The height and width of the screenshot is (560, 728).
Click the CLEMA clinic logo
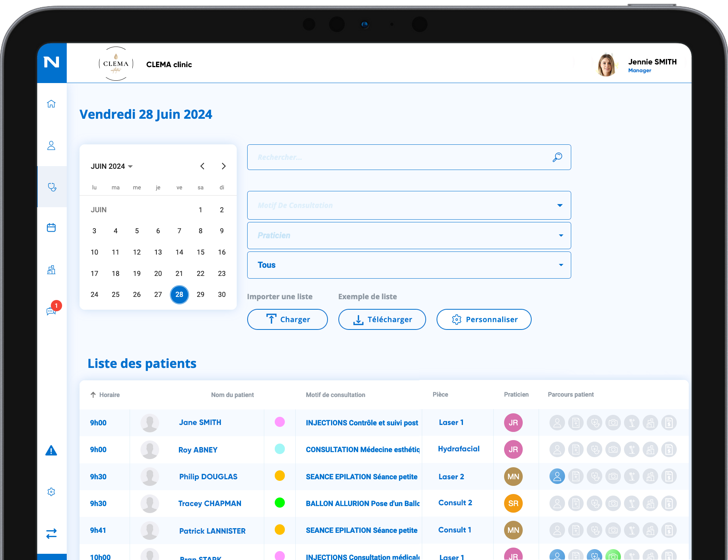pyautogui.click(x=116, y=64)
